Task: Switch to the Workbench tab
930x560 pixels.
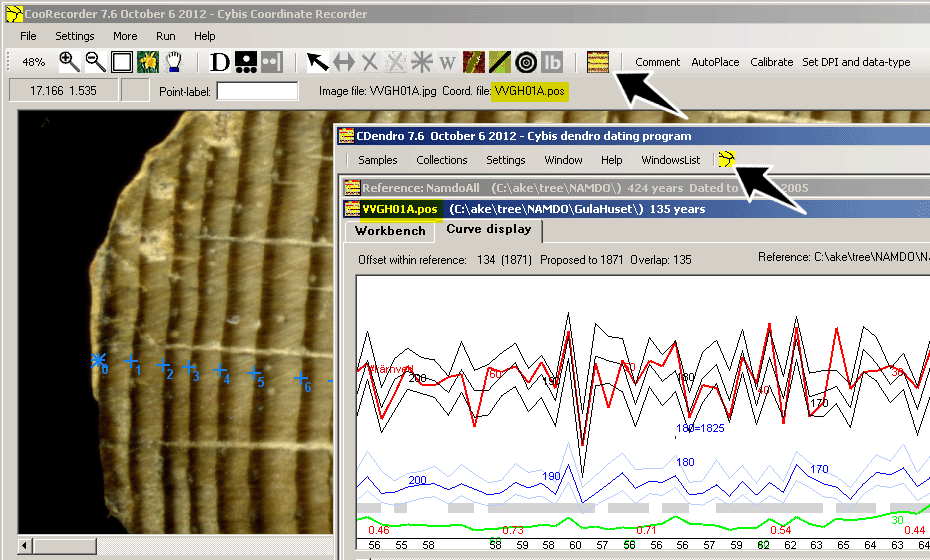Action: pos(390,231)
